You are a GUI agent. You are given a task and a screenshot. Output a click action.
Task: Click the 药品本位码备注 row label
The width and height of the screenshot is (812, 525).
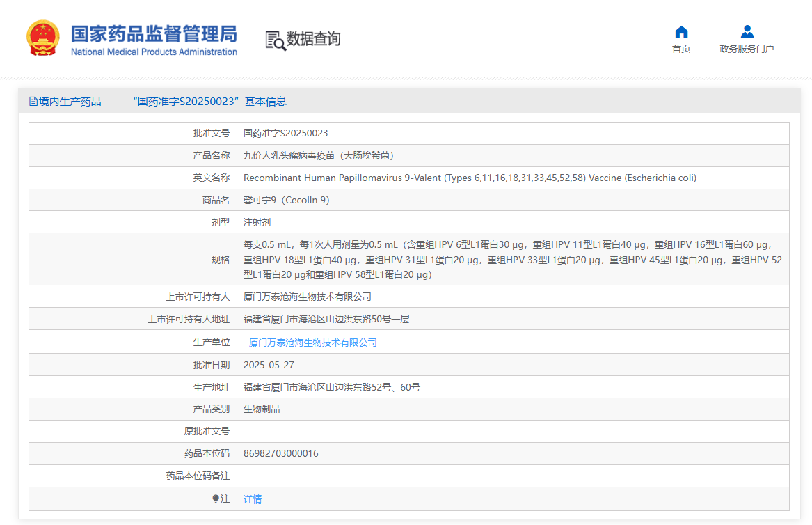198,476
